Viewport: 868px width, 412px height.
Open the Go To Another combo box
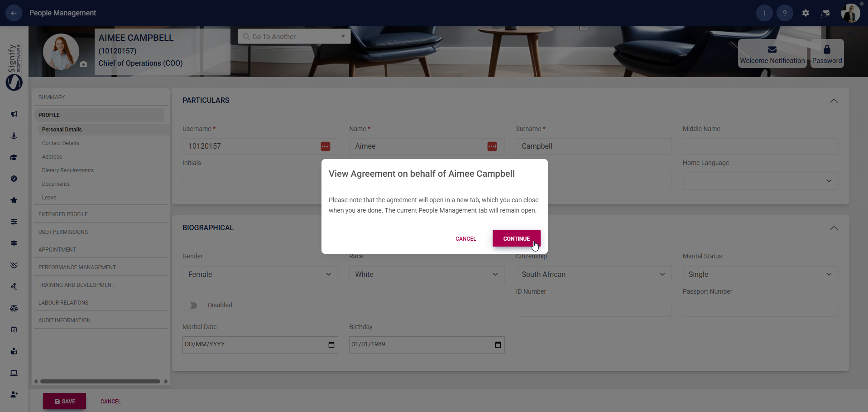294,36
